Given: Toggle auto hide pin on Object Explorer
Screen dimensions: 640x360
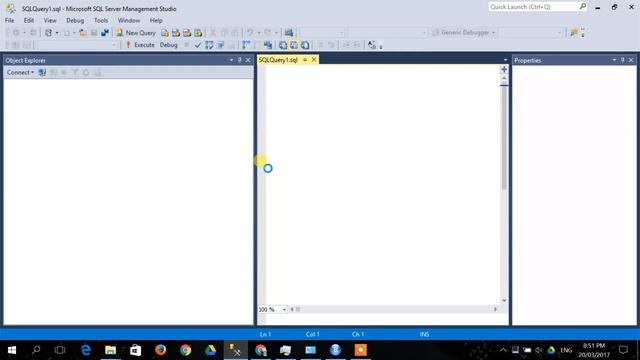Looking at the screenshot, I should (x=240, y=60).
